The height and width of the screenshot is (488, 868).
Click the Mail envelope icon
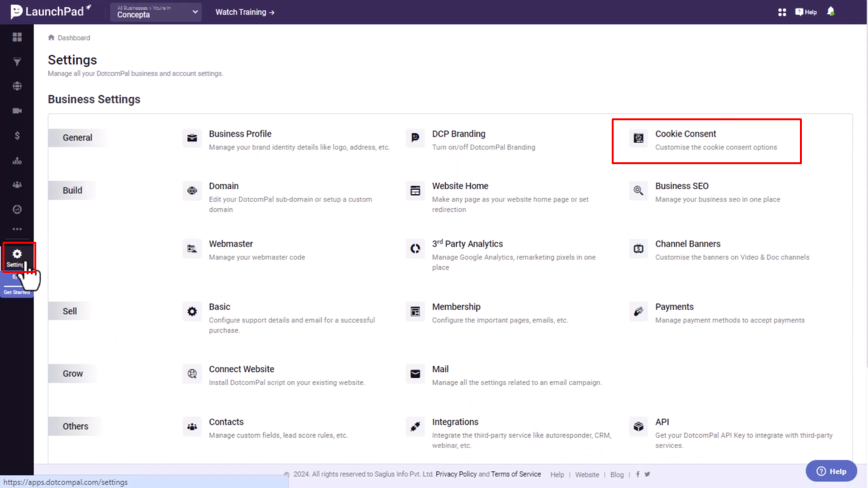415,373
